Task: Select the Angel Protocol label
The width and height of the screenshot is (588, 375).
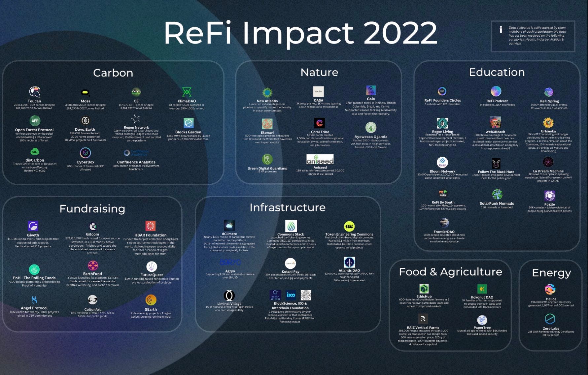Action: coord(34,308)
